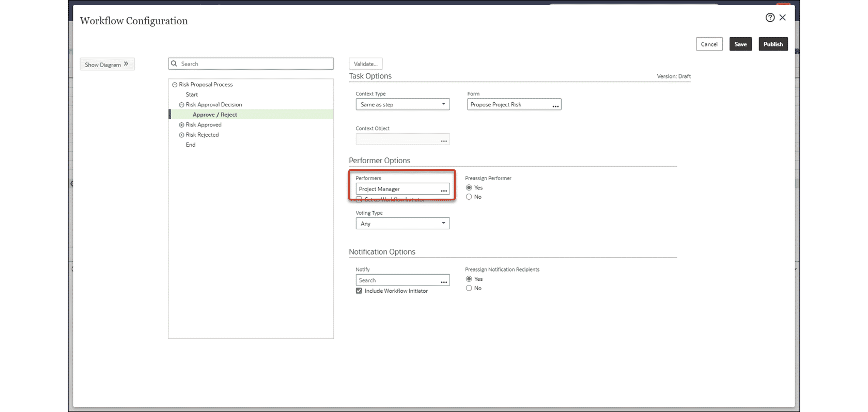Viewport: 868px width, 412px height.
Task: Click the magnifier icon in the search box
Action: 175,64
